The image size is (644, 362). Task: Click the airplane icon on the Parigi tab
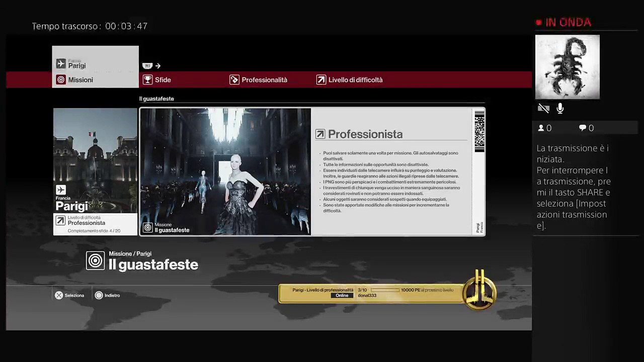(61, 64)
